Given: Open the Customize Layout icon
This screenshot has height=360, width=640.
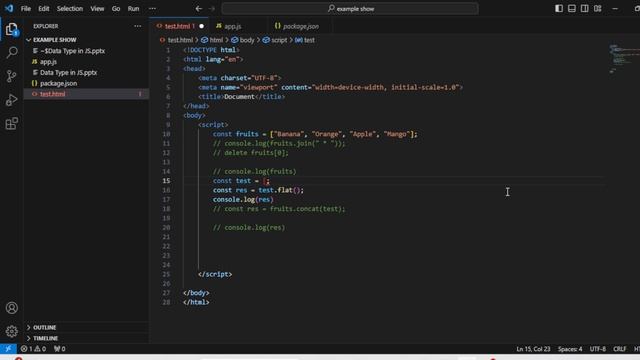Looking at the screenshot, I should pyautogui.click(x=598, y=9).
